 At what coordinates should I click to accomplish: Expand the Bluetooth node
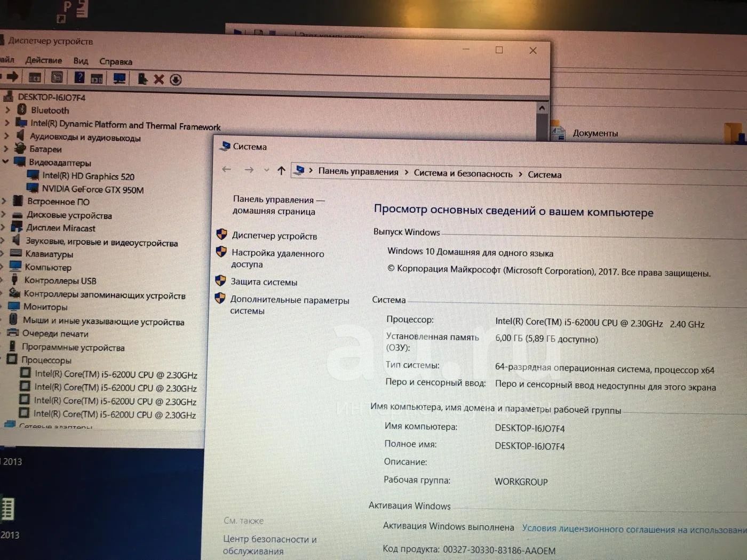tap(7, 110)
